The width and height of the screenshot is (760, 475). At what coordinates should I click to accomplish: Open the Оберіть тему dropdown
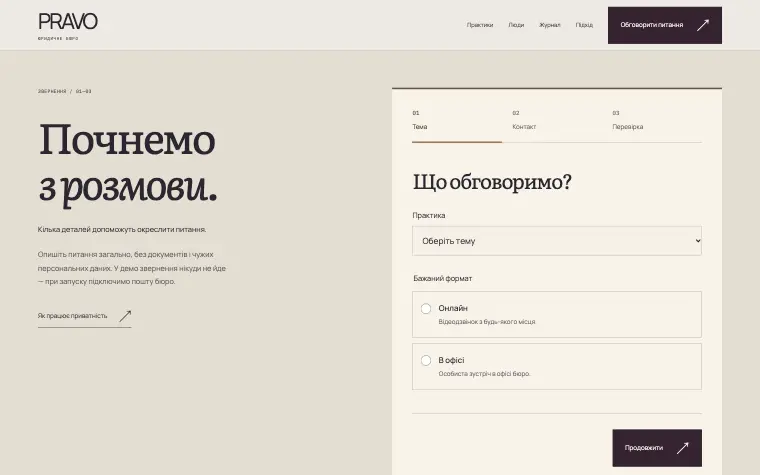pos(556,241)
